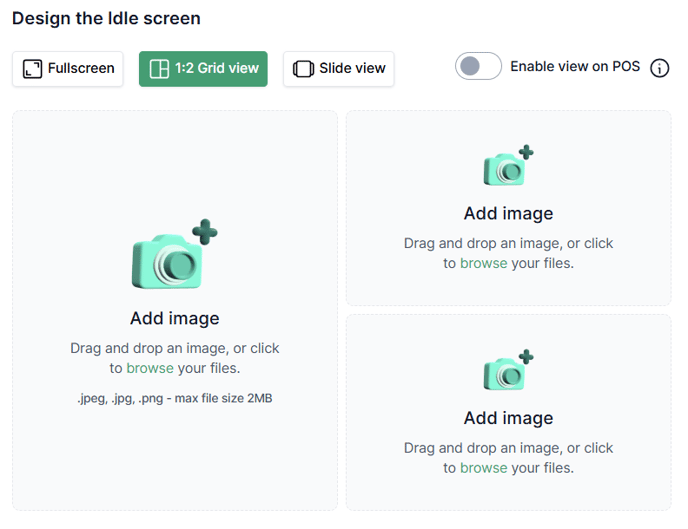
Task: Click the .jpeg, .jpg, .png file size hint
Action: click(174, 398)
